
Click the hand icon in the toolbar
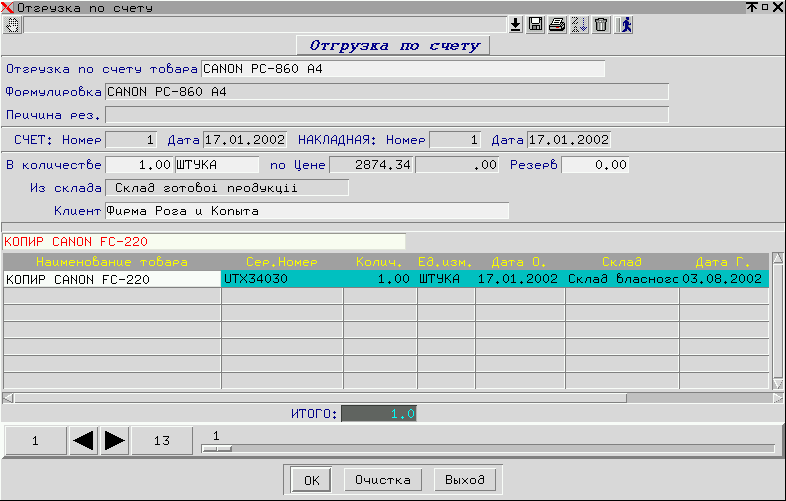(12, 25)
